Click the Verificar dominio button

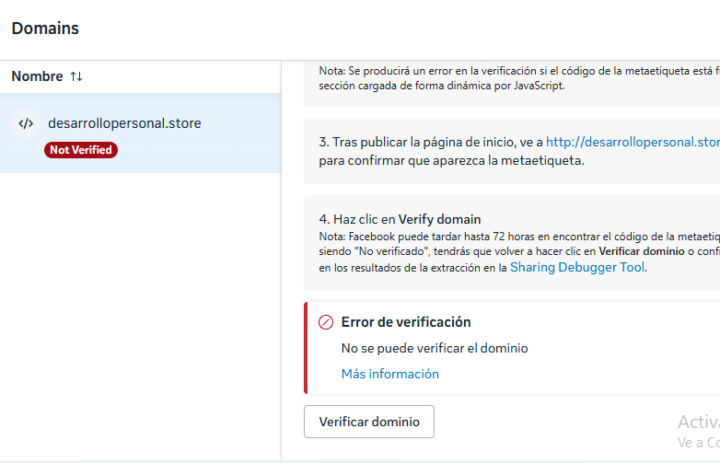coord(369,421)
